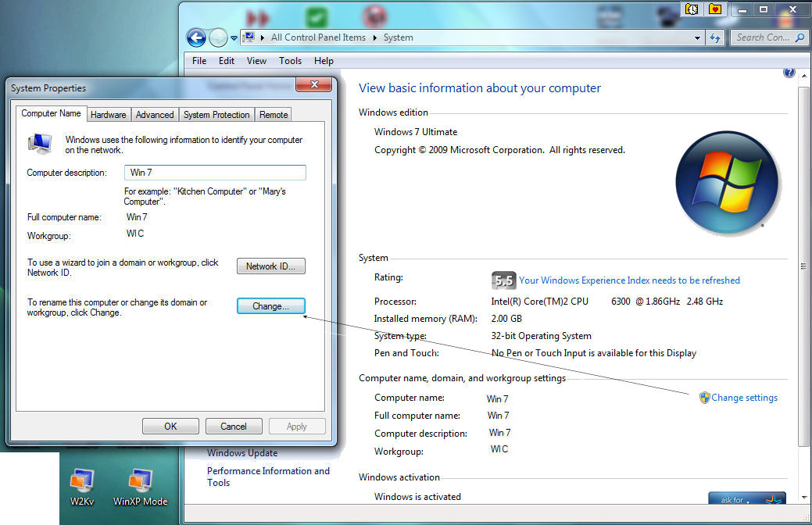This screenshot has height=525, width=812.
Task: Click OK in System Properties
Action: tap(170, 426)
